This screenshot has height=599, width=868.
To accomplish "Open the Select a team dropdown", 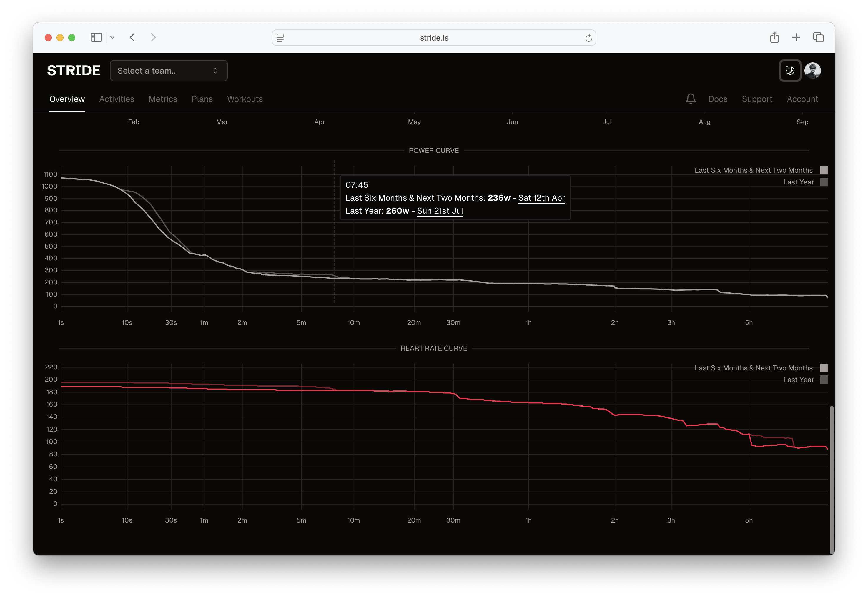I will tap(169, 71).
